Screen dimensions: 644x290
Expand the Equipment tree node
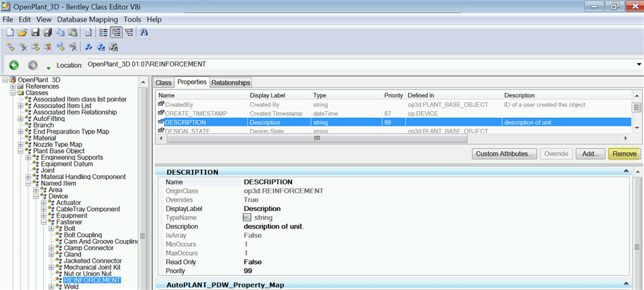pyautogui.click(x=44, y=216)
